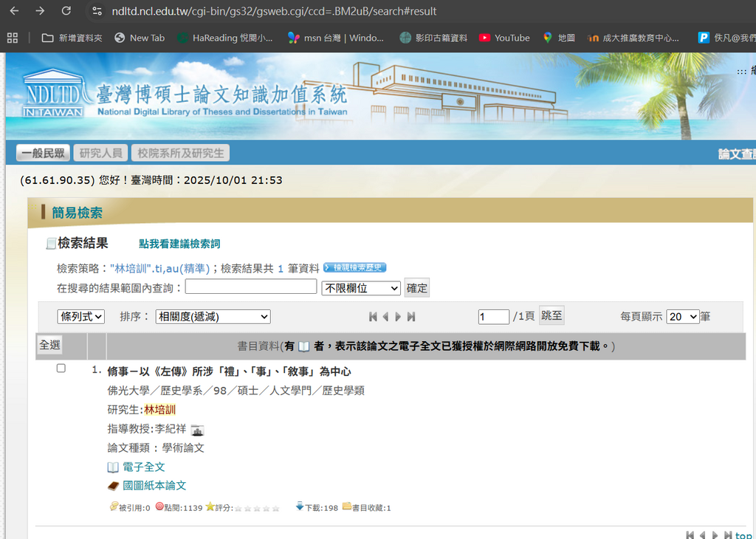Reload the page with browser refresh icon

point(66,11)
